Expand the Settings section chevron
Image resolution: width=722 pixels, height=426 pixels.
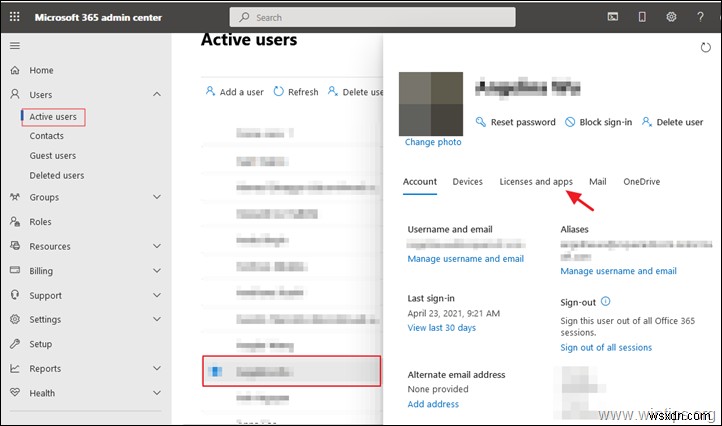pyautogui.click(x=157, y=319)
